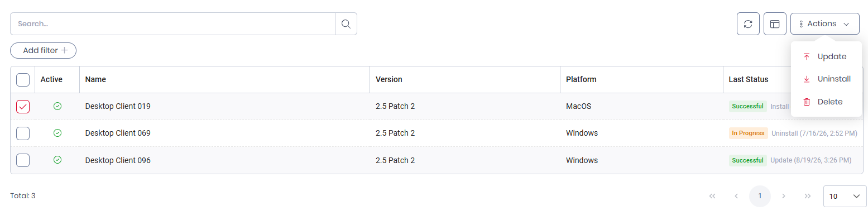The width and height of the screenshot is (868, 215).
Task: Click the next page arrow icon
Action: tap(784, 196)
